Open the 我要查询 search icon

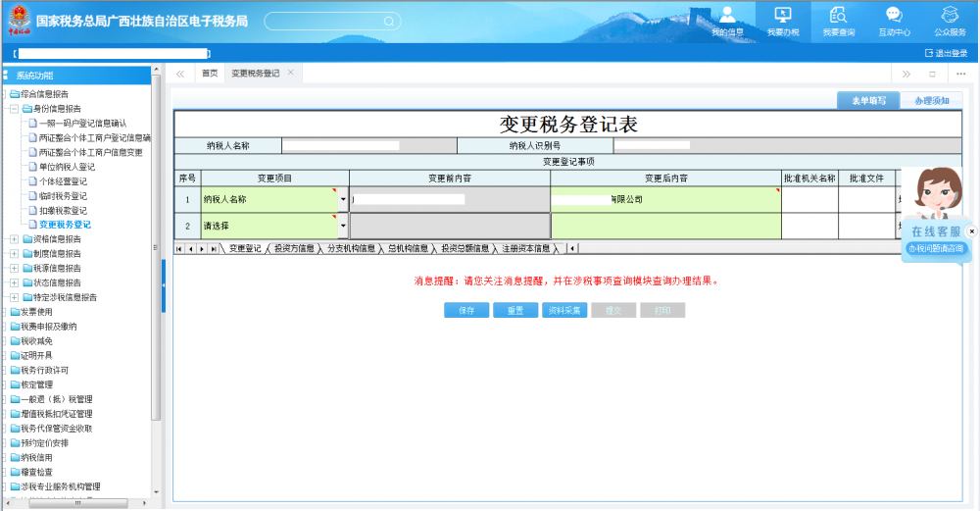pos(838,21)
